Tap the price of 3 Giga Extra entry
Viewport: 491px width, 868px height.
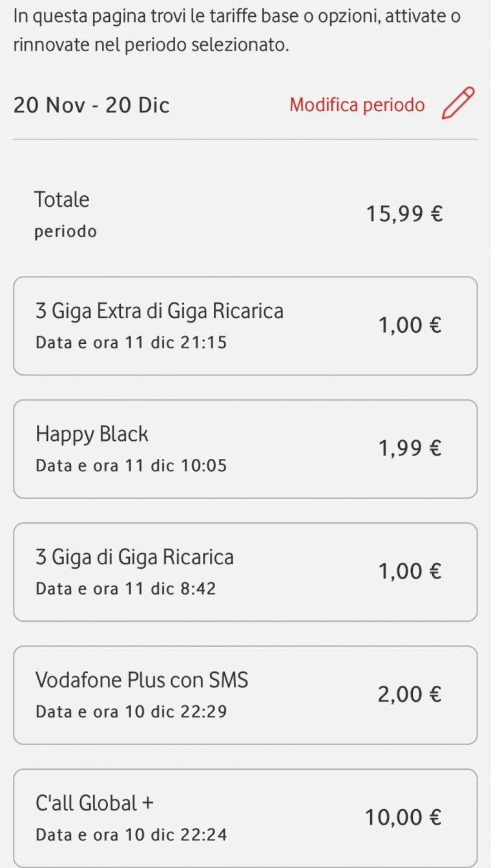point(410,325)
